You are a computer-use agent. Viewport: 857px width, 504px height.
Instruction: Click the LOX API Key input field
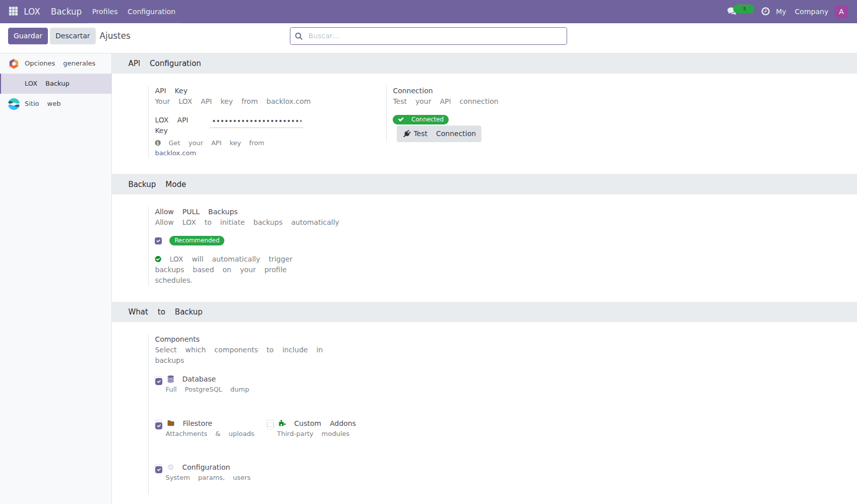(x=256, y=121)
